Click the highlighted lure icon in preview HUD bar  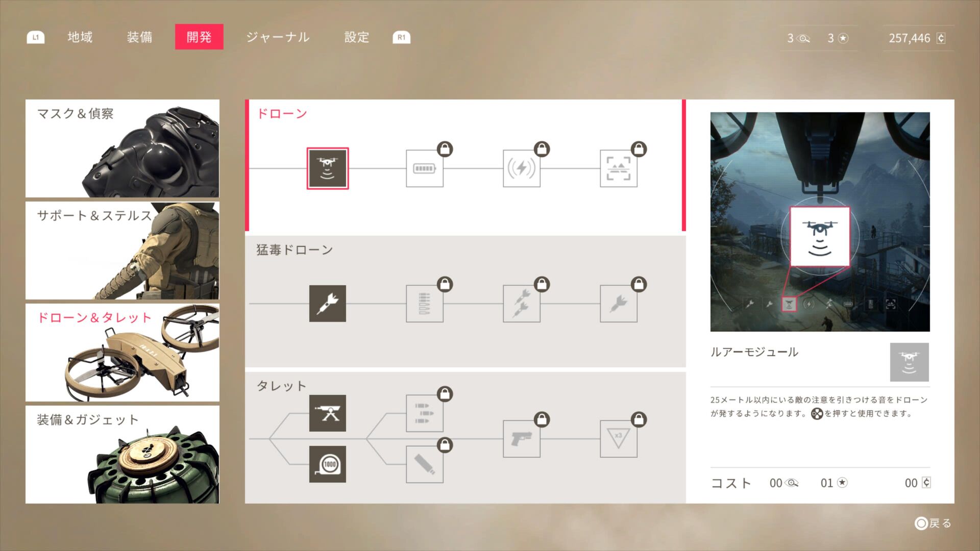[x=789, y=304]
